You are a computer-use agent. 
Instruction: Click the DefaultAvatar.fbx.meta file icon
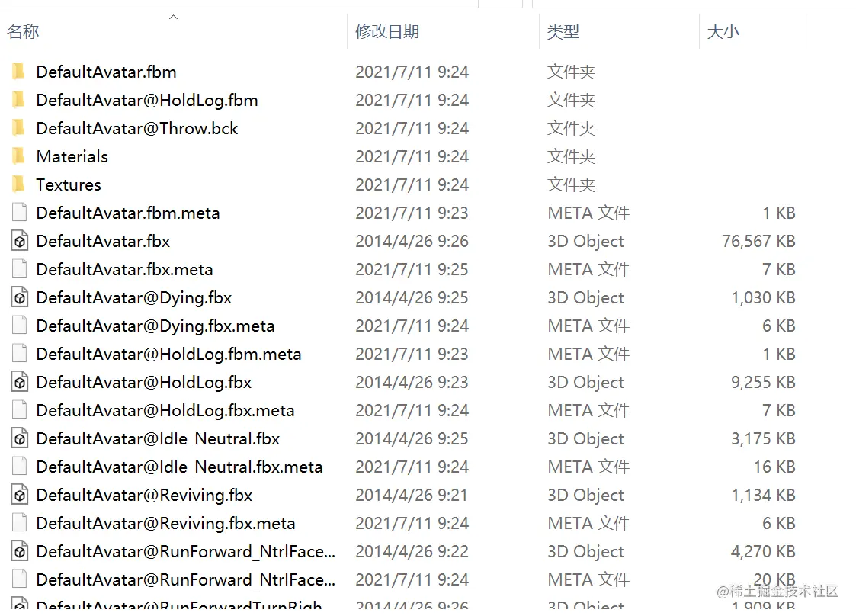point(19,269)
